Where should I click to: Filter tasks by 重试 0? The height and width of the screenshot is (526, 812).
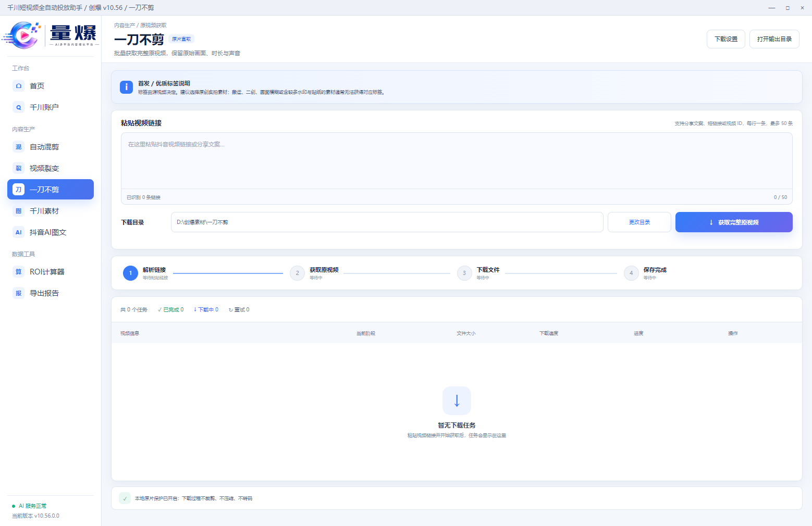[x=239, y=309]
